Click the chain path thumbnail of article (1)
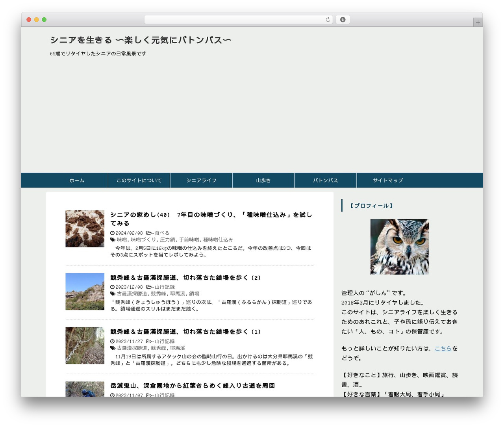Screen dimensions: 504x427 point(85,345)
